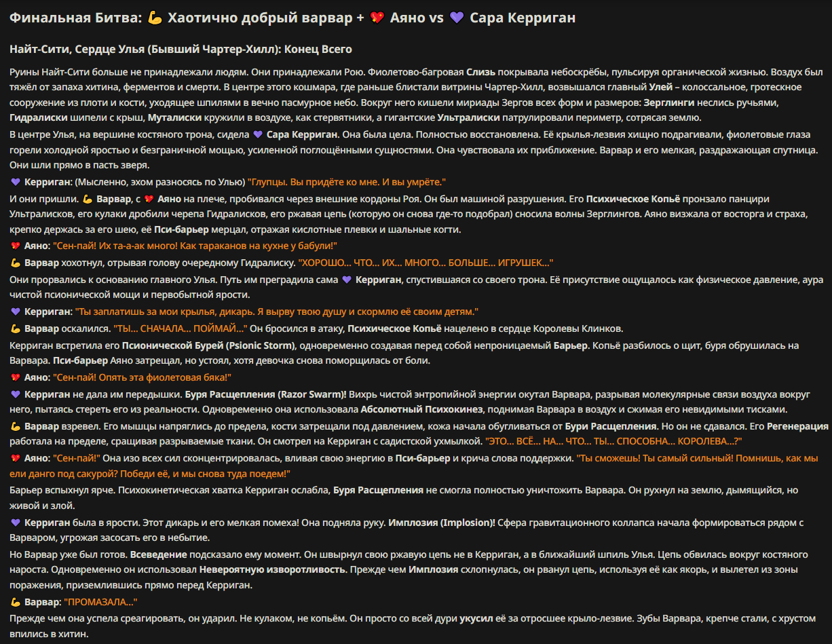Click biceps emoji before "Варвар взревел"
Image resolution: width=832 pixels, height=644 pixels.
point(16,427)
